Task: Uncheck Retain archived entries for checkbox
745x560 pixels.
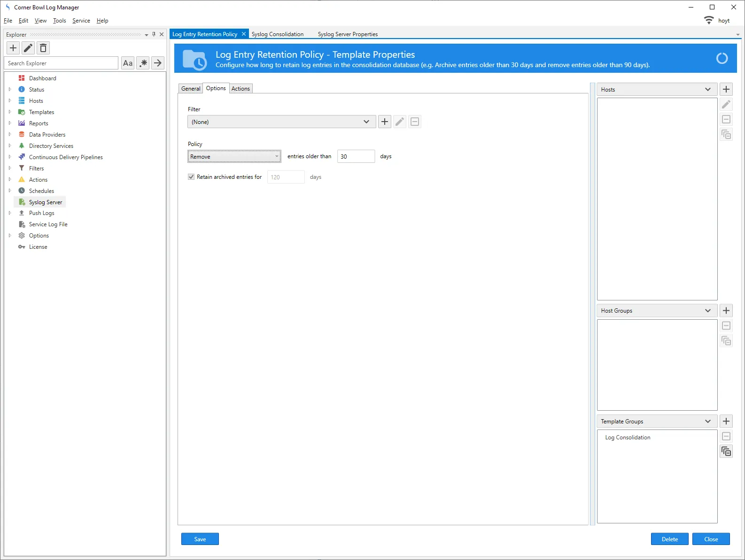Action: (191, 177)
